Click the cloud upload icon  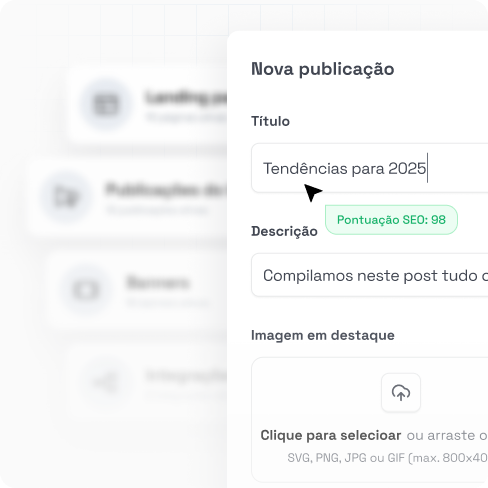pos(401,393)
